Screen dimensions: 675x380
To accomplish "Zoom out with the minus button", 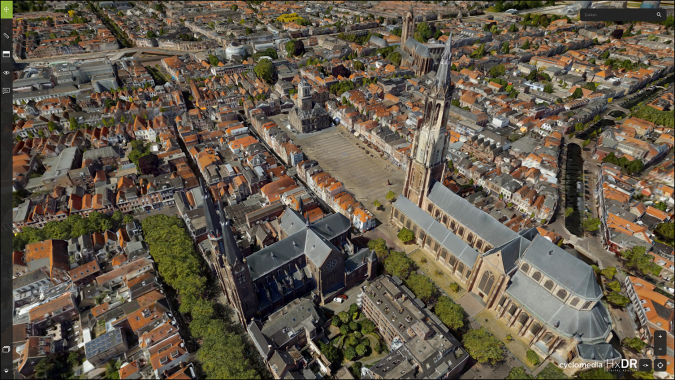I will [660, 349].
